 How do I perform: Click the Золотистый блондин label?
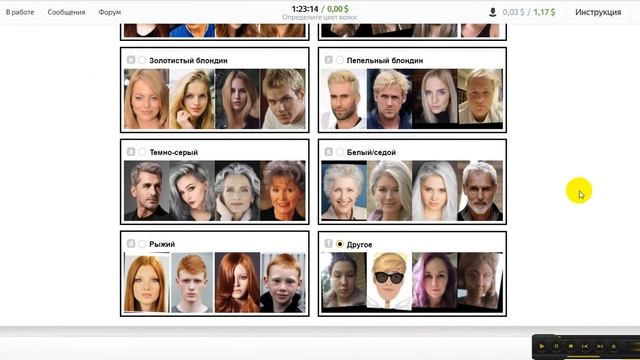[188, 60]
